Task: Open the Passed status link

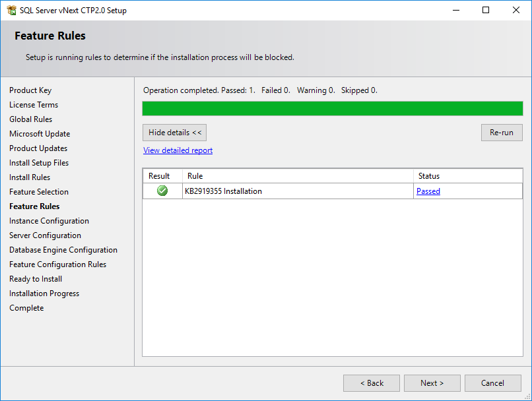Action: tap(428, 191)
